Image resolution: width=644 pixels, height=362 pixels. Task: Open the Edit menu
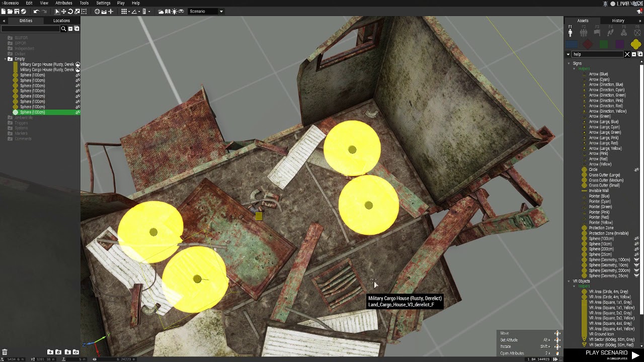[x=29, y=3]
